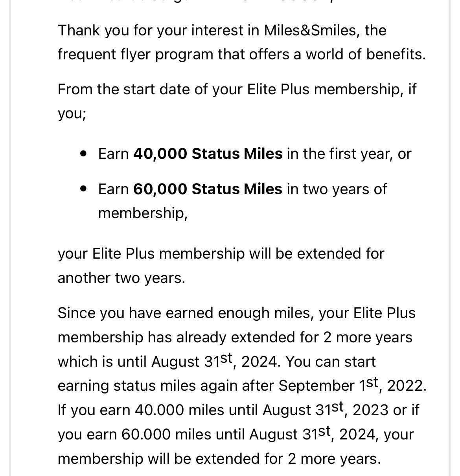This screenshot has height=476, width=460.
Task: Click the "From the start date" sentence
Action: (x=237, y=101)
